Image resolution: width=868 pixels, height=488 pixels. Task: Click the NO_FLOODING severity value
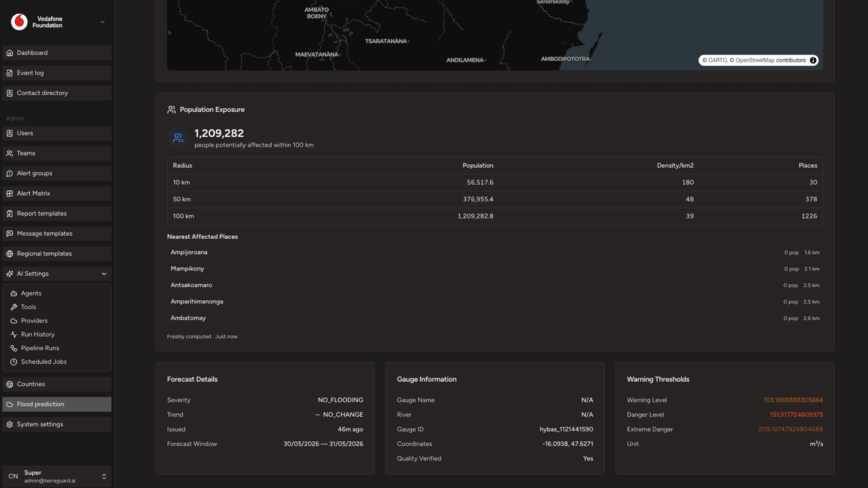[x=340, y=400]
